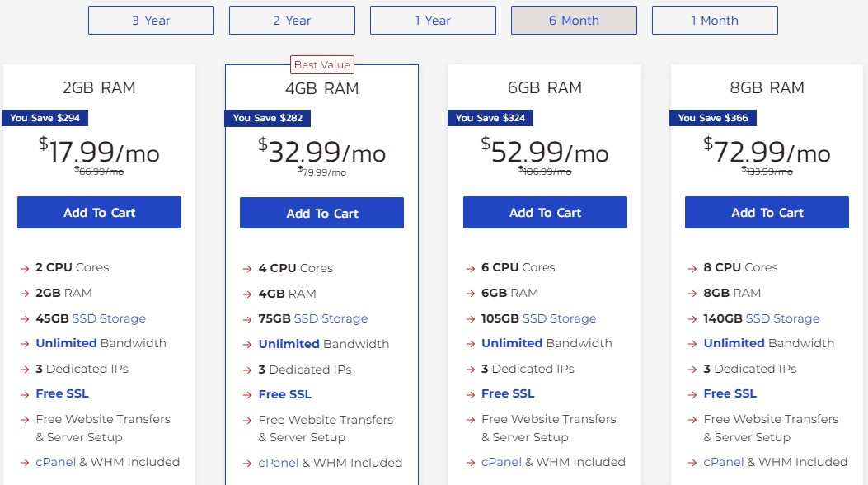
Task: Open the cPanel link in the 8GB plan
Action: click(x=723, y=462)
